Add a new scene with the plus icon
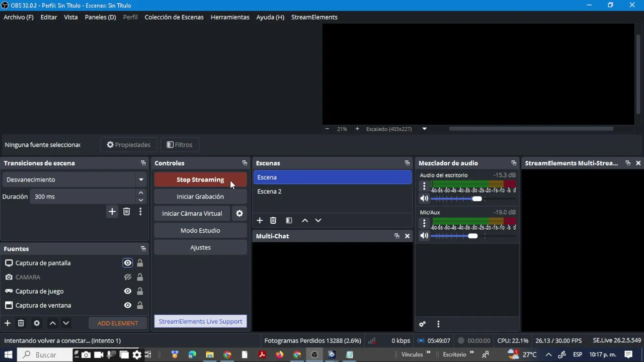Image resolution: width=644 pixels, height=362 pixels. coord(260,220)
